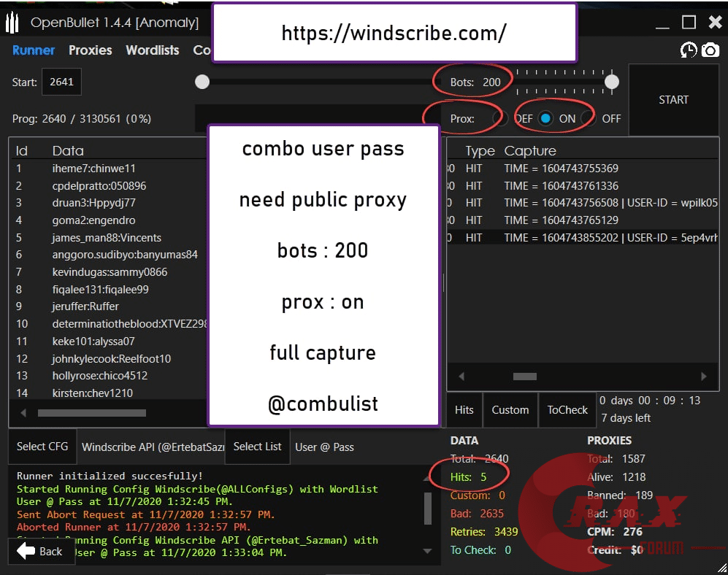Screen dimensions: 728x575
Task: Click left scroll arrow under the hits list
Action: point(461,377)
